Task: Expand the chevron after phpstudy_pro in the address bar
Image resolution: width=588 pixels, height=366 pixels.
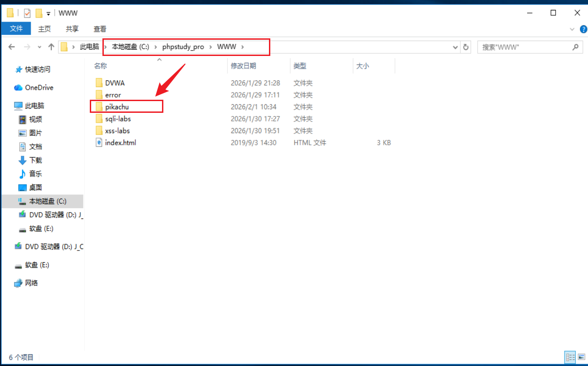Action: point(210,47)
